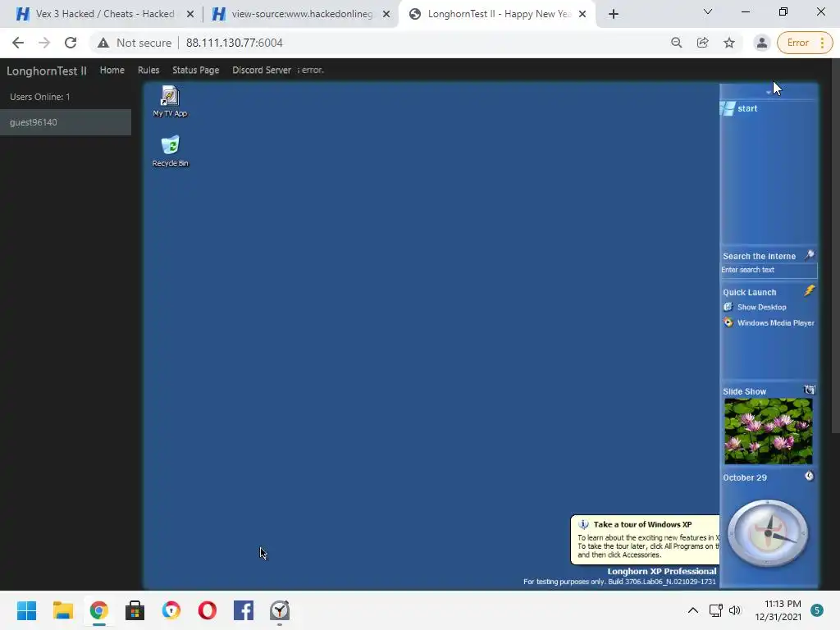
Task: Click the Enter search text field
Action: [769, 270]
